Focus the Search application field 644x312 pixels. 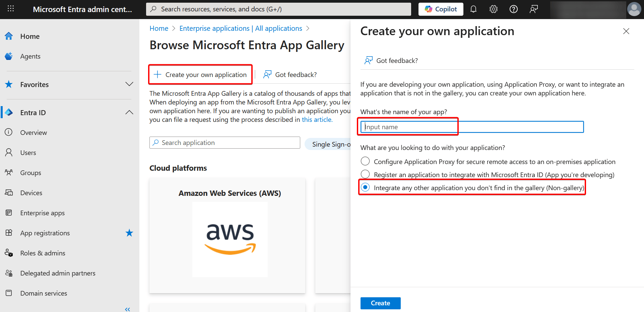pyautogui.click(x=225, y=143)
